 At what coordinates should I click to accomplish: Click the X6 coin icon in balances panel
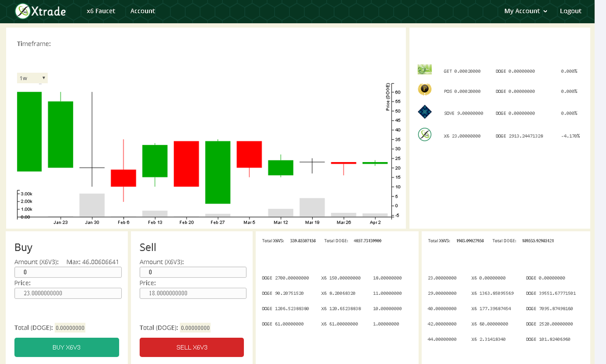point(425,134)
